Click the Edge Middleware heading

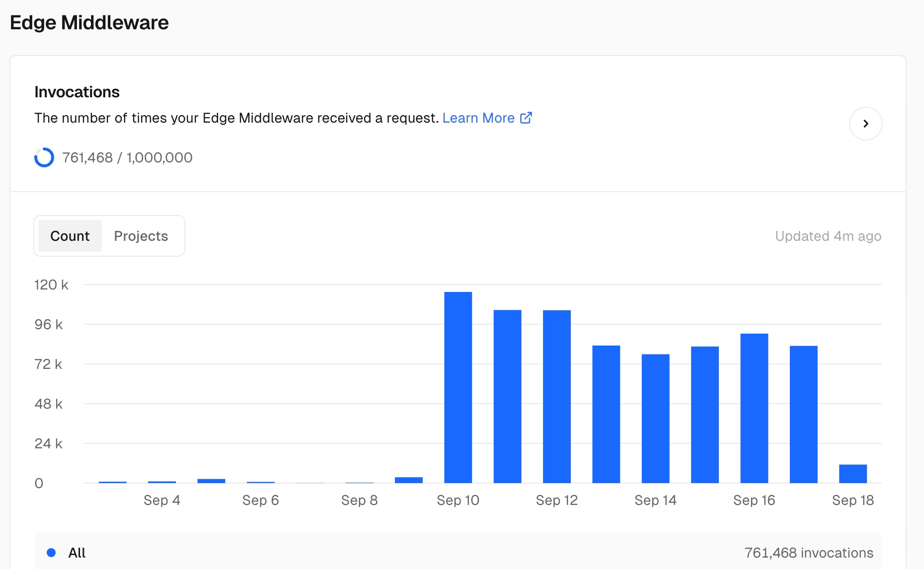coord(89,23)
